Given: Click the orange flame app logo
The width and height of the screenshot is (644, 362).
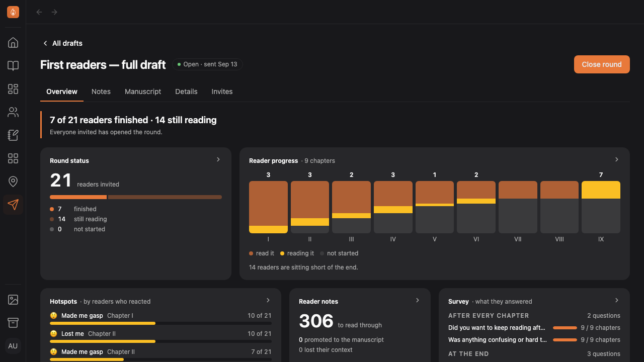Looking at the screenshot, I should pyautogui.click(x=13, y=12).
